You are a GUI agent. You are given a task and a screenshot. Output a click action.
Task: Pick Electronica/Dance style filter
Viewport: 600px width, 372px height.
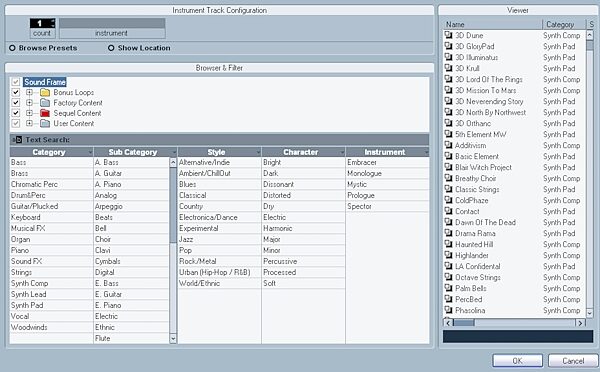[x=219, y=217]
